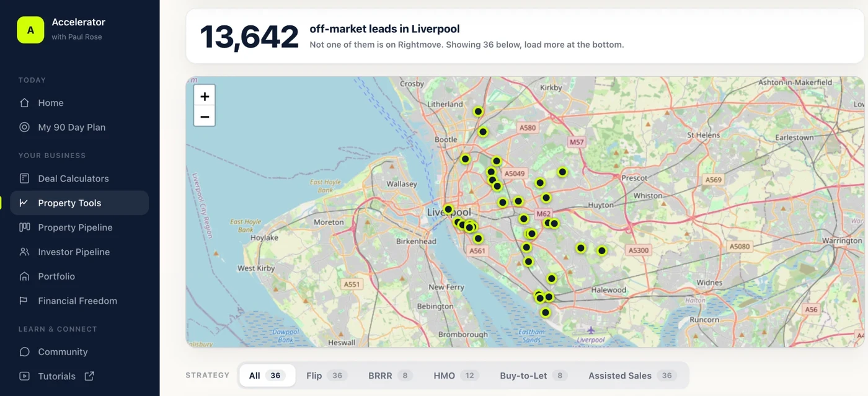
Task: Click the Huyton label on map
Action: pos(600,205)
